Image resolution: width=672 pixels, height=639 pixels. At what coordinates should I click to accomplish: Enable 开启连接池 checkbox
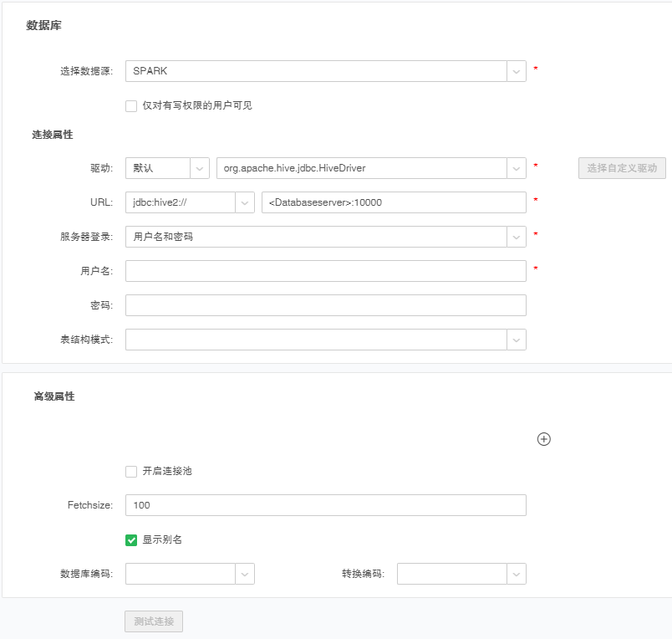pyautogui.click(x=131, y=472)
